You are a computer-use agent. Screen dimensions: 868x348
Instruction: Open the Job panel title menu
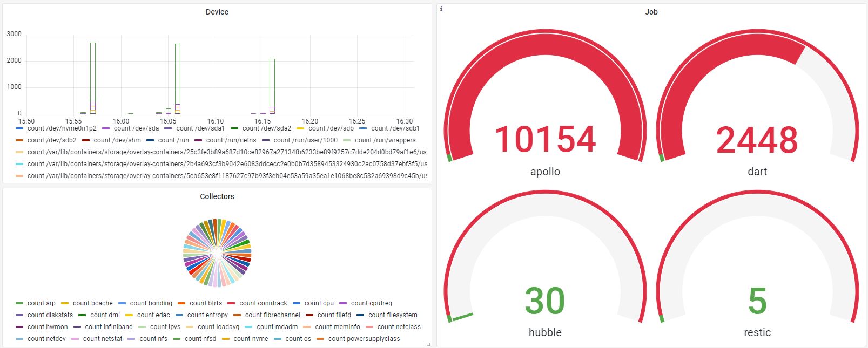click(x=651, y=12)
